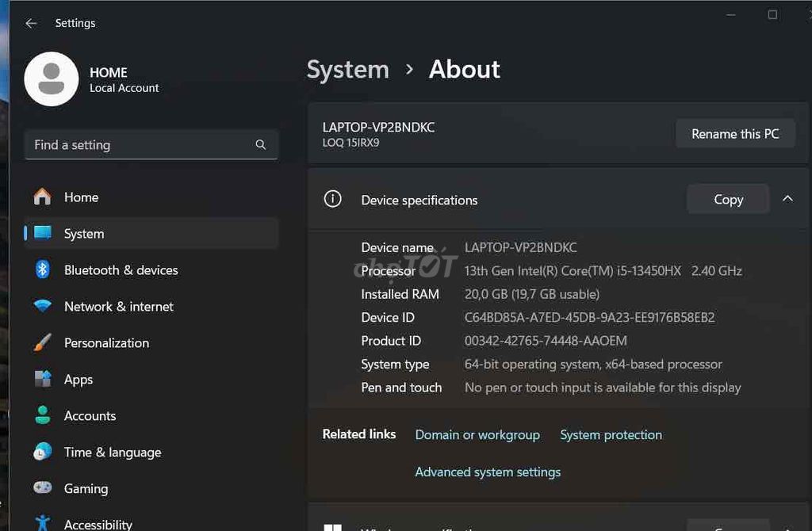Open Personalization settings
The image size is (812, 531).
click(x=151, y=342)
